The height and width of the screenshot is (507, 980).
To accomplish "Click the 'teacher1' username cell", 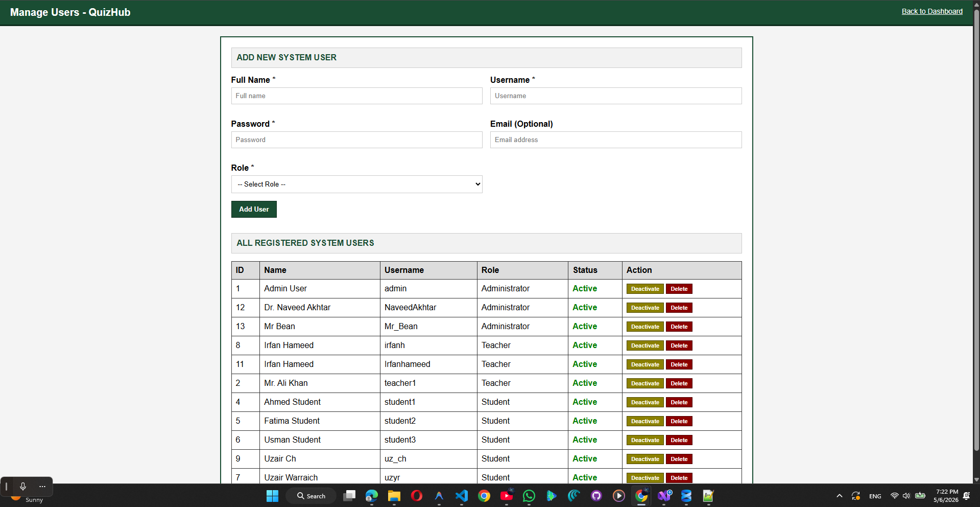I will 428,383.
